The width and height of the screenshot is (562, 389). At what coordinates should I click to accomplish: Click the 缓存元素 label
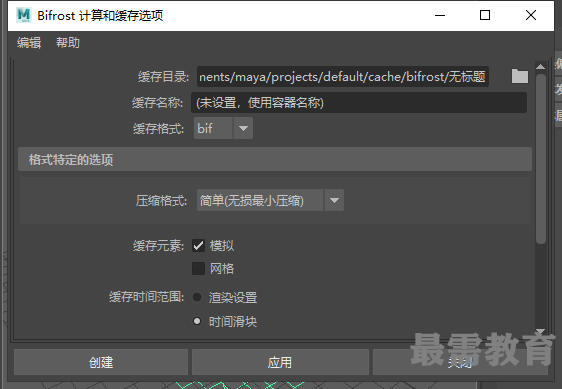click(x=158, y=246)
